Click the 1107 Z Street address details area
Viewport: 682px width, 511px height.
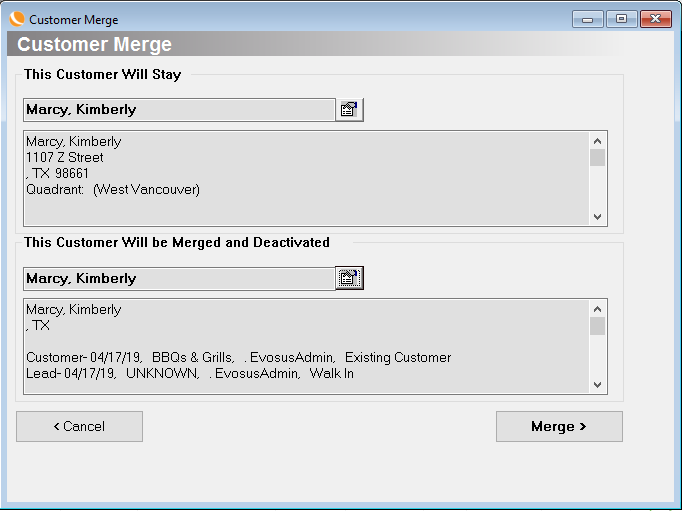click(x=65, y=158)
